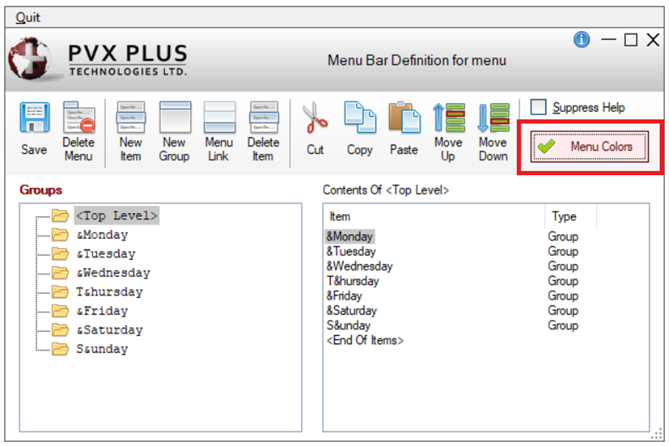Open the blue info help icon
The width and height of the screenshot is (669, 446).
tap(582, 40)
